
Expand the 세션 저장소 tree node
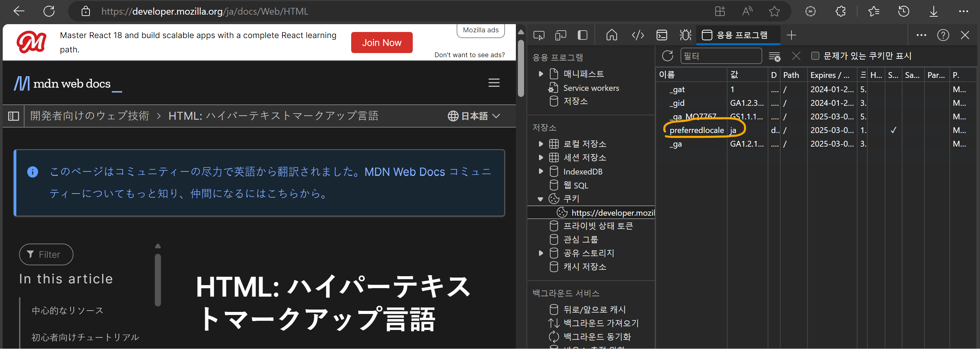[x=541, y=157]
